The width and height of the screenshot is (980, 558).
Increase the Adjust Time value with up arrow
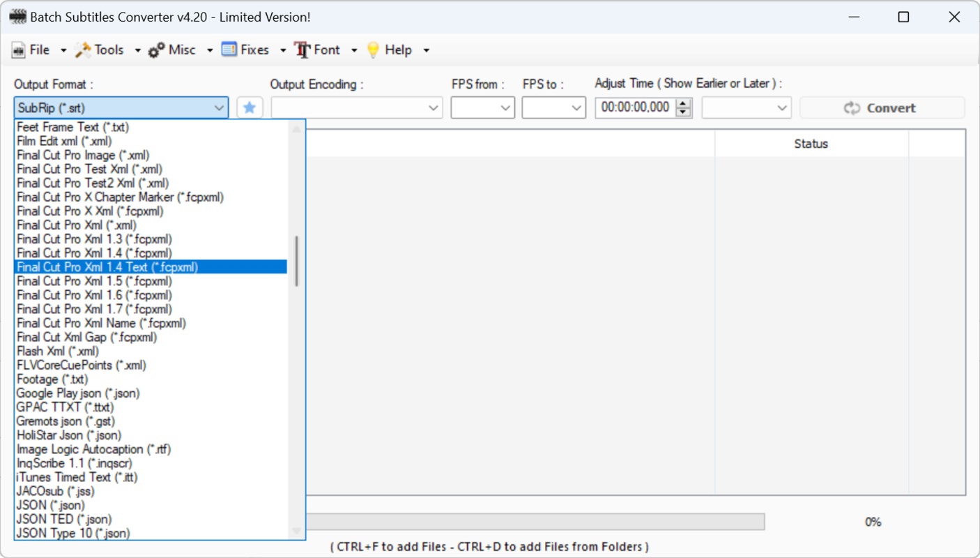point(684,103)
